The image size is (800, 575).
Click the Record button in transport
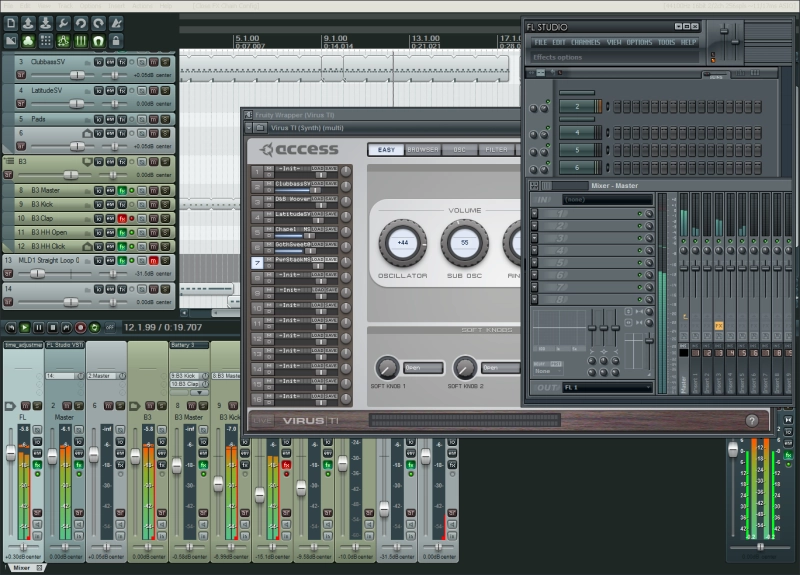[x=80, y=328]
